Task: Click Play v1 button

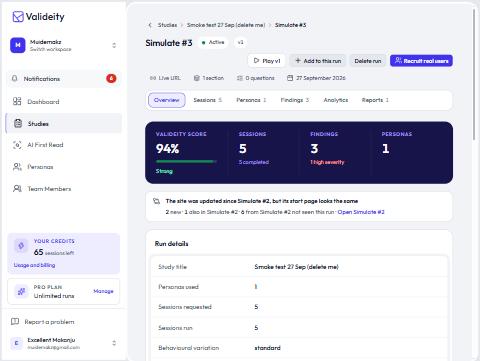Action: click(x=267, y=61)
